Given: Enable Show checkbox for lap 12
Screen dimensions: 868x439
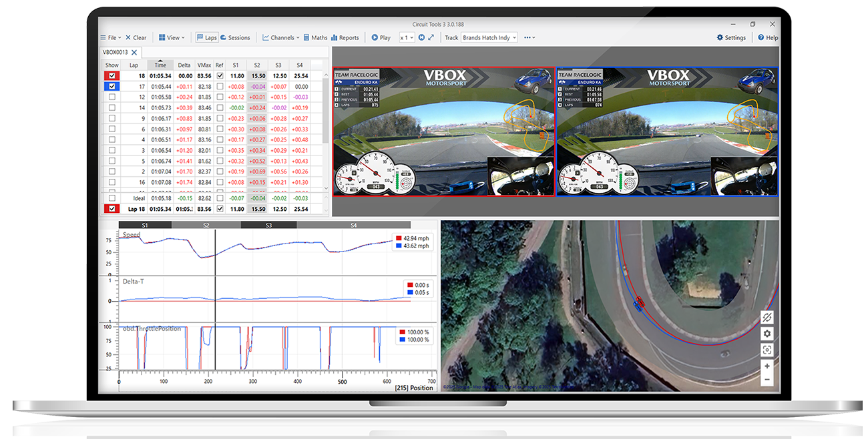Looking at the screenshot, I should coord(112,97).
